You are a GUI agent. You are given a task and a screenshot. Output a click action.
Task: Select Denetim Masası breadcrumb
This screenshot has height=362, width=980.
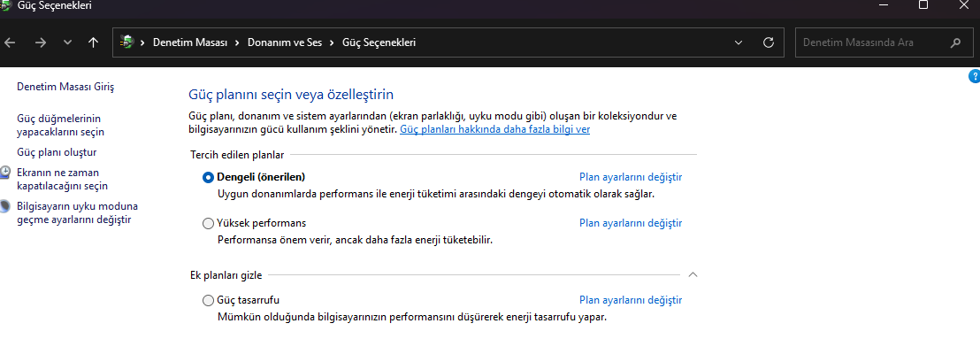[x=190, y=42]
